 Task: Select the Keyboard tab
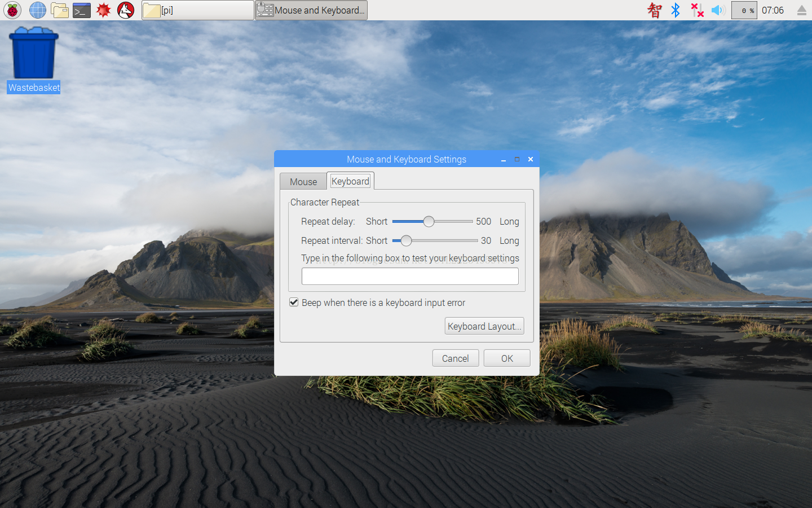[x=351, y=181]
